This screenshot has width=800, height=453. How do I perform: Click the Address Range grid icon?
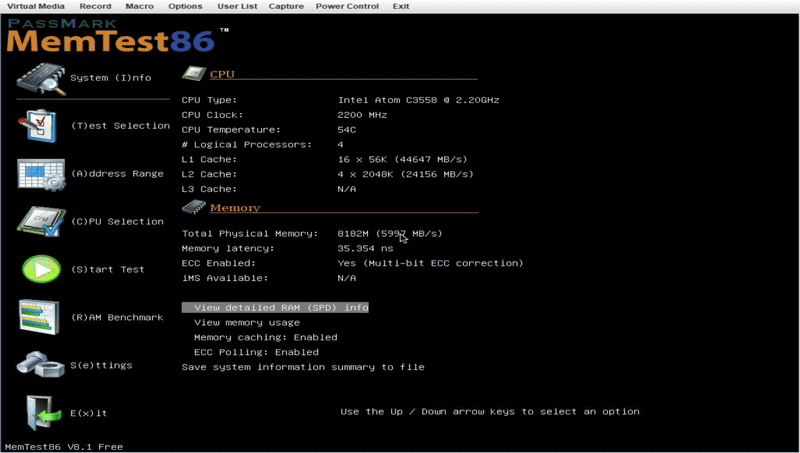click(x=41, y=174)
